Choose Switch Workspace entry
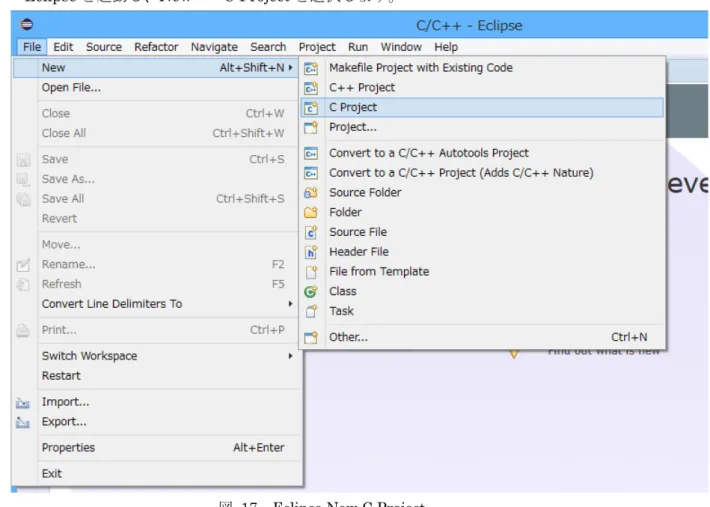 point(155,356)
